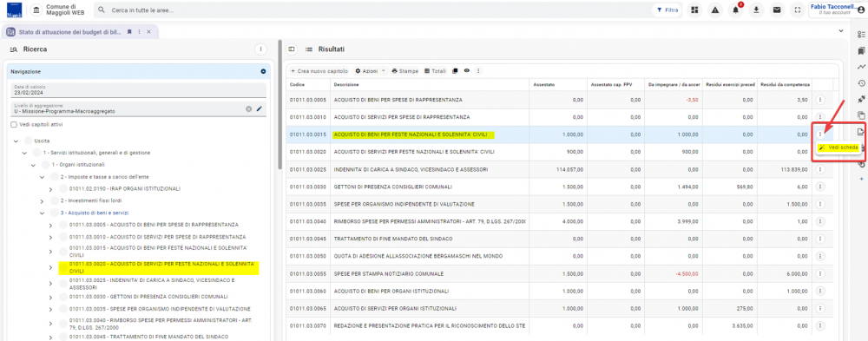This screenshot has height=341, width=868.
Task: Click the bookmark icon on the open tab
Action: (x=129, y=32)
